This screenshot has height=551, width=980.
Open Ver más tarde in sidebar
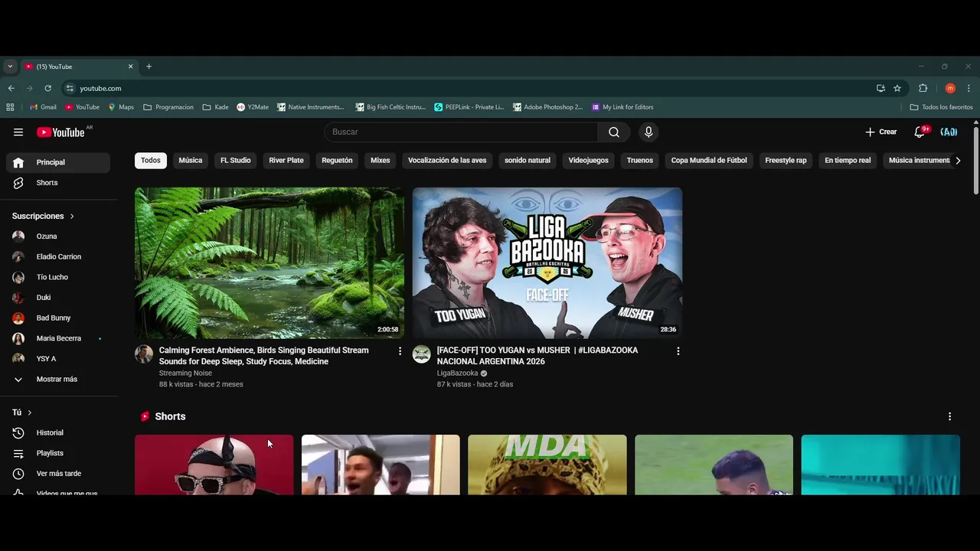pos(58,474)
